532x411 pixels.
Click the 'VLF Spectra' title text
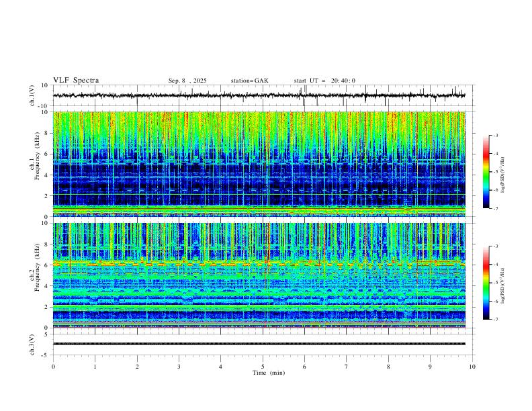pyautogui.click(x=76, y=81)
